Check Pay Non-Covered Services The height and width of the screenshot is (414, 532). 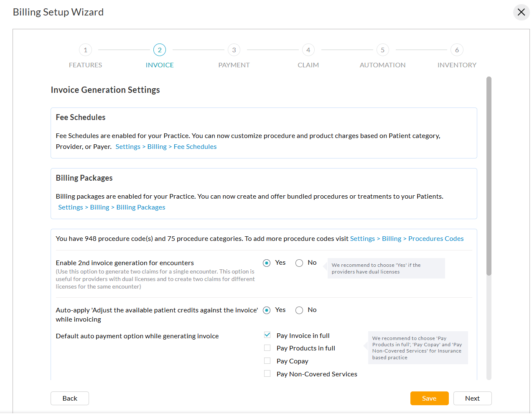[267, 373]
